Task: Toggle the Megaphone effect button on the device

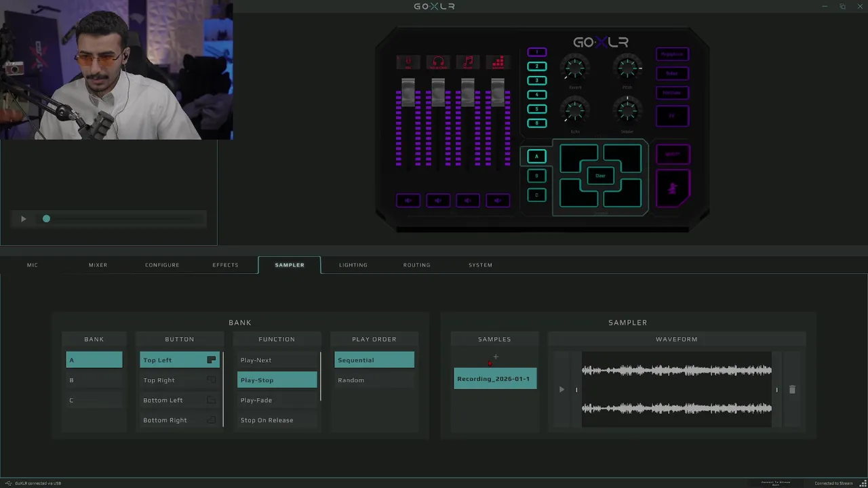Action: (672, 54)
